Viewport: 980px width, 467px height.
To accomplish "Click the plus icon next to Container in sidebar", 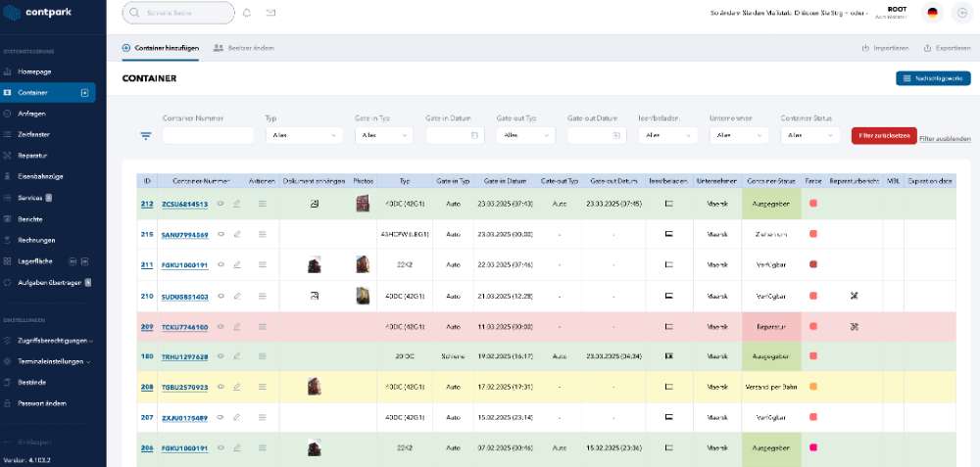I will click(x=85, y=93).
